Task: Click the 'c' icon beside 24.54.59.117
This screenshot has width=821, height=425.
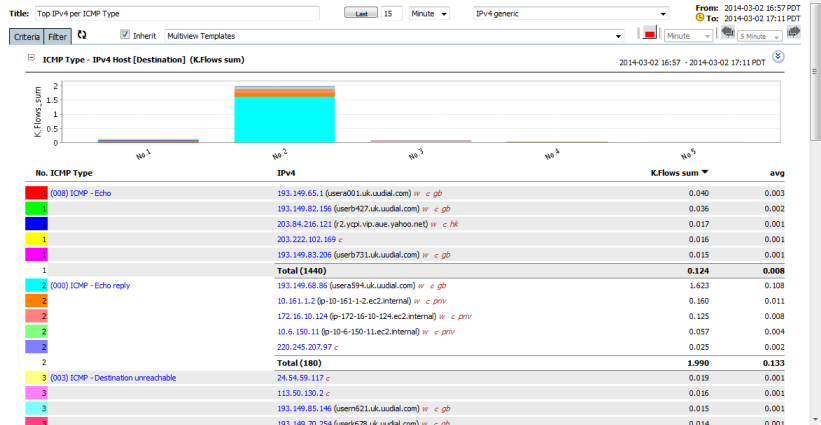Action: click(328, 378)
